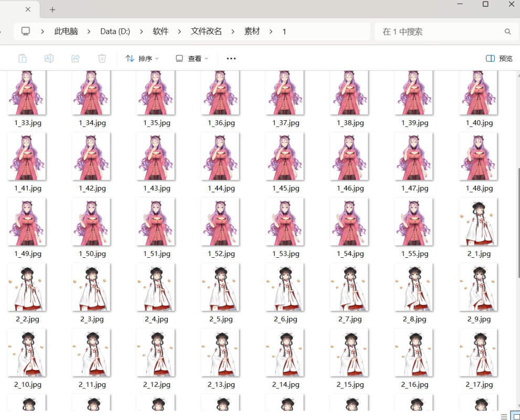This screenshot has width=520, height=420.
Task: Click the search magnifier icon
Action: coord(507,31)
